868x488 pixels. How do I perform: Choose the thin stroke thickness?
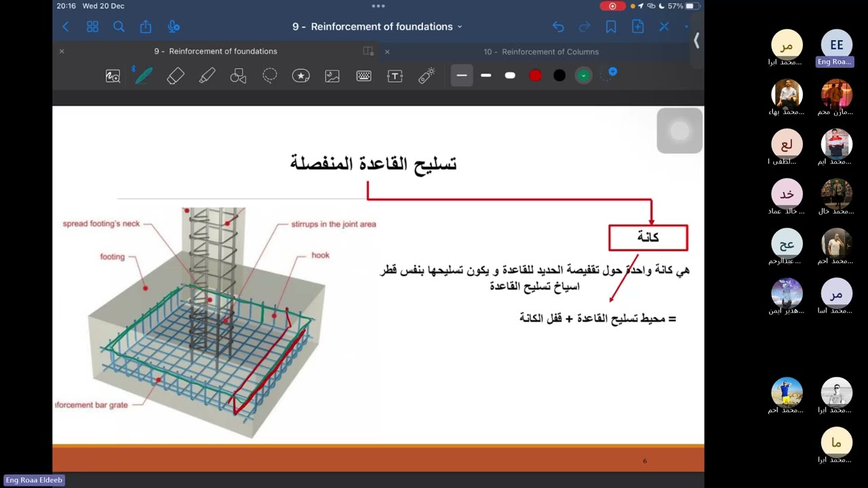coord(462,75)
